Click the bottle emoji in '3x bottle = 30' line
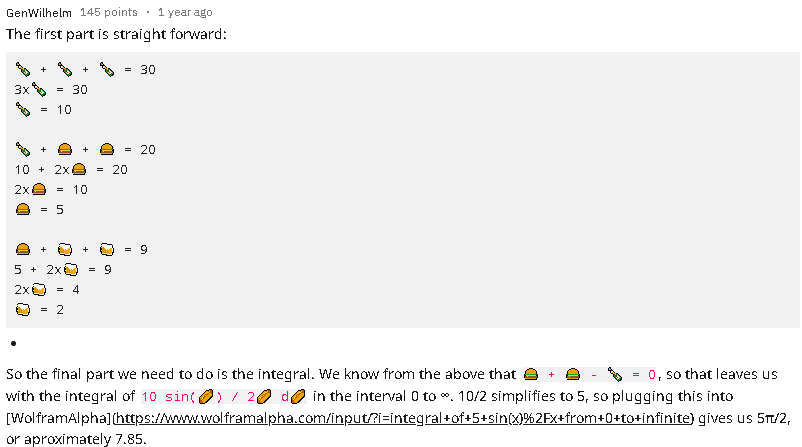 pyautogui.click(x=39, y=90)
